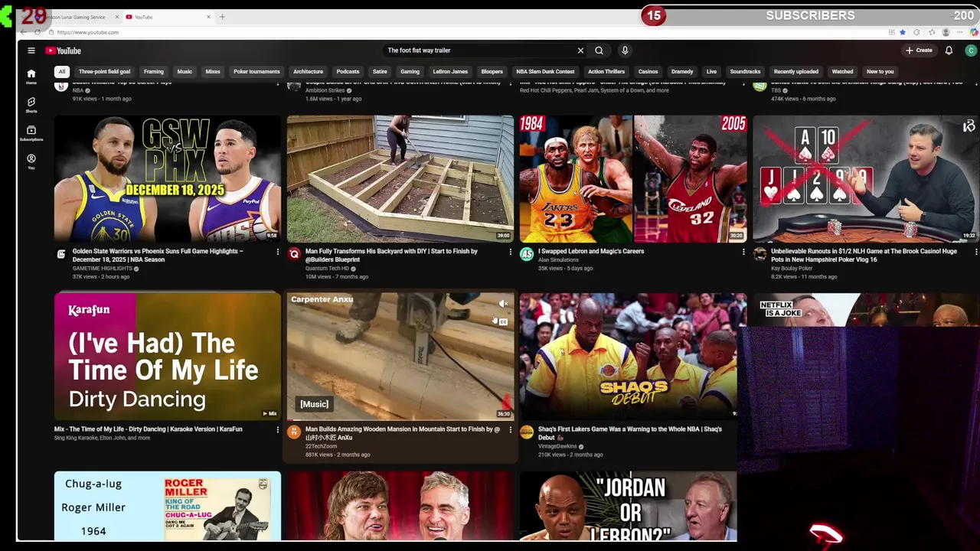Open the notifications bell
Image resolution: width=980 pixels, height=551 pixels.
click(949, 51)
